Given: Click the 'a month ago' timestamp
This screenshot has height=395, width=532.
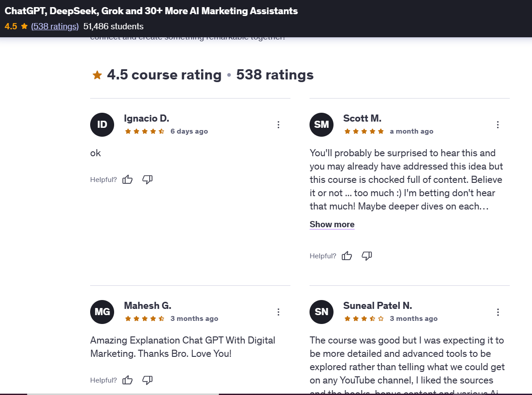Looking at the screenshot, I should point(412,131).
